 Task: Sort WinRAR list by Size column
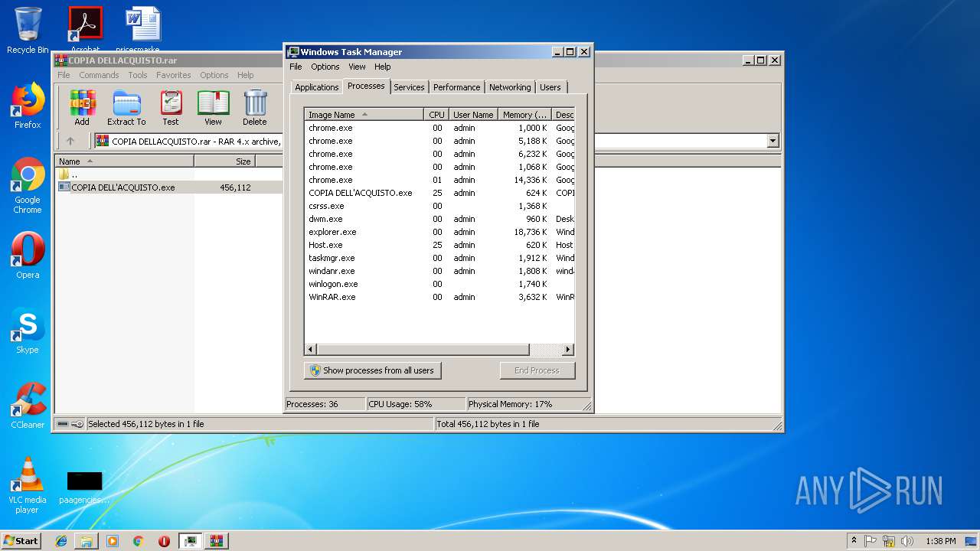[224, 161]
